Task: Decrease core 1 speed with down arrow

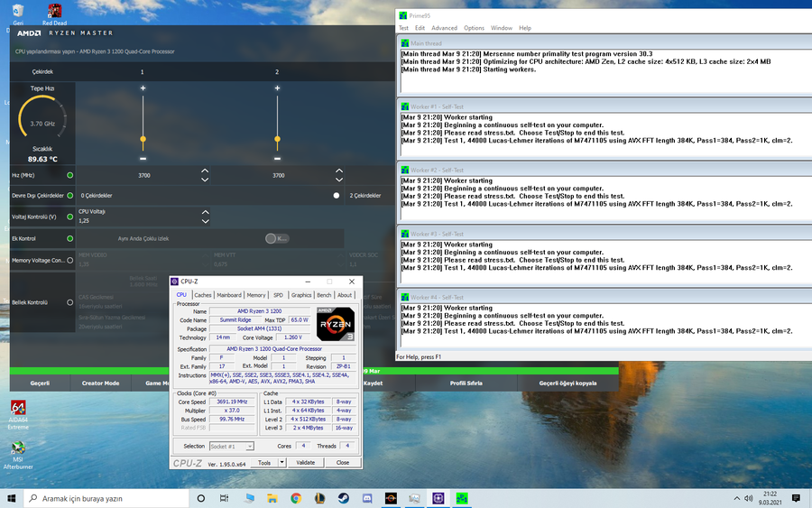Action: (205, 180)
